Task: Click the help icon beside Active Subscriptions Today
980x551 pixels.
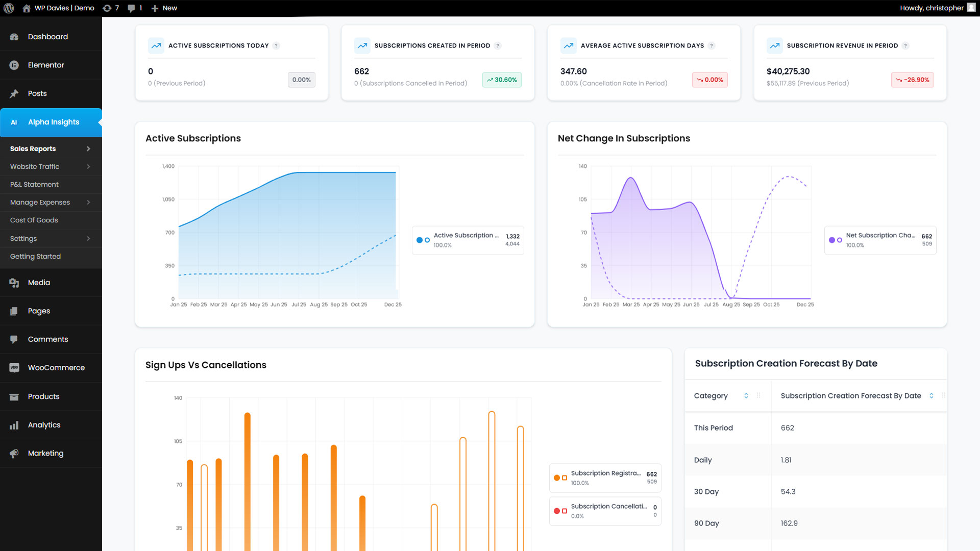Action: click(276, 46)
